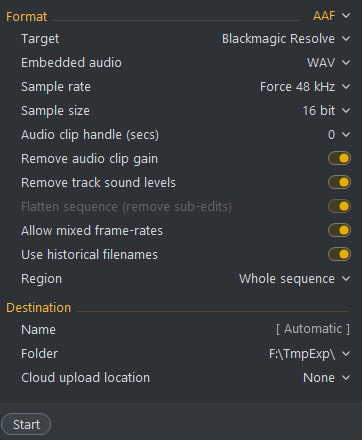Click the Embedded audio label

pyautogui.click(x=71, y=63)
